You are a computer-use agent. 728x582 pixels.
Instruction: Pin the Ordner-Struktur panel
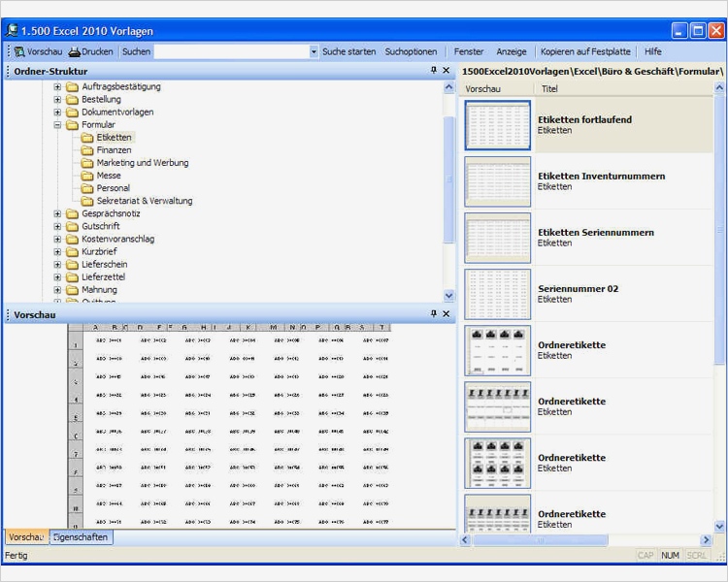[x=434, y=71]
